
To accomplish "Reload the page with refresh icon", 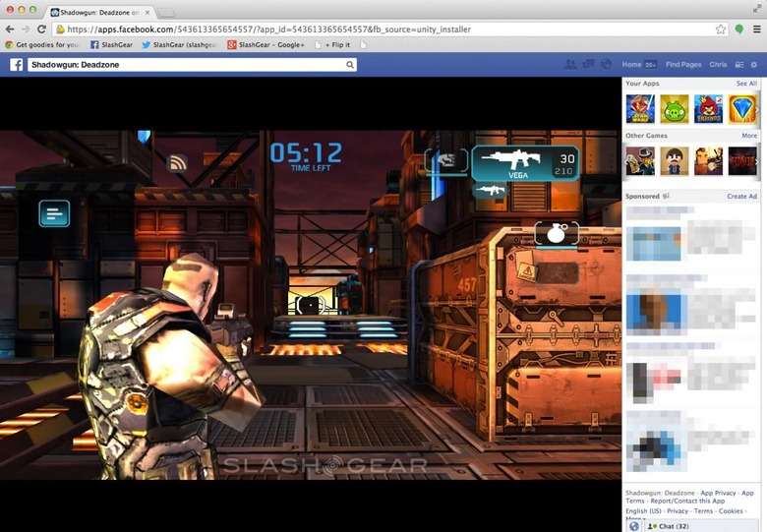I will click(41, 30).
